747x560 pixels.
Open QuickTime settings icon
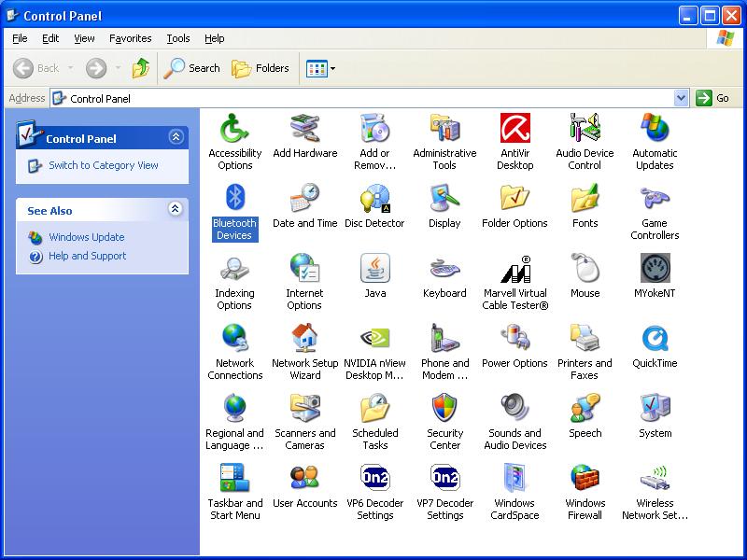(x=655, y=338)
